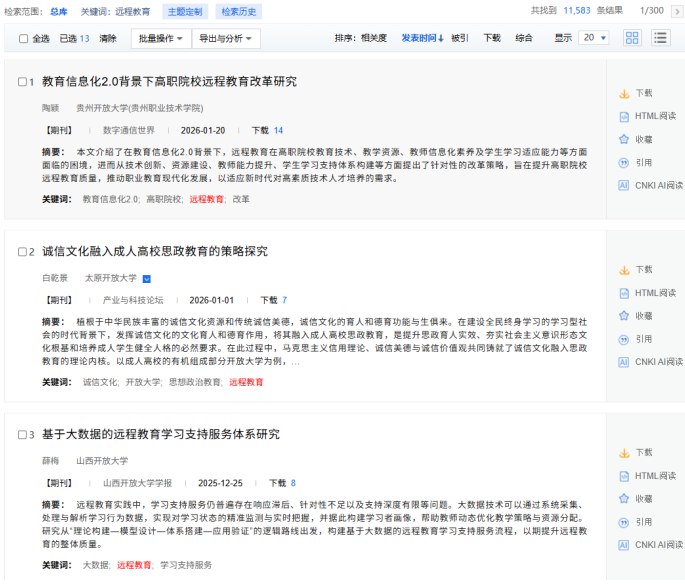Click badge icon next to 太原开放大学
The image size is (685, 585).
point(147,278)
